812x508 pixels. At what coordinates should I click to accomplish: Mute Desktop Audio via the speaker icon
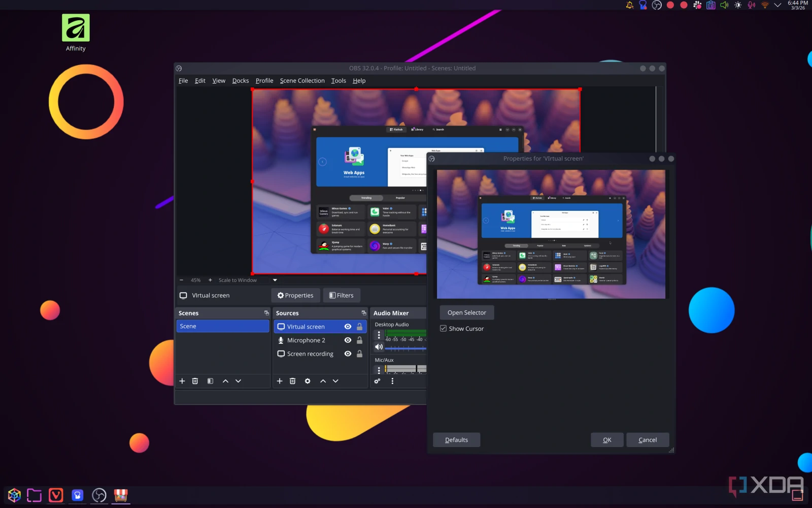(379, 347)
